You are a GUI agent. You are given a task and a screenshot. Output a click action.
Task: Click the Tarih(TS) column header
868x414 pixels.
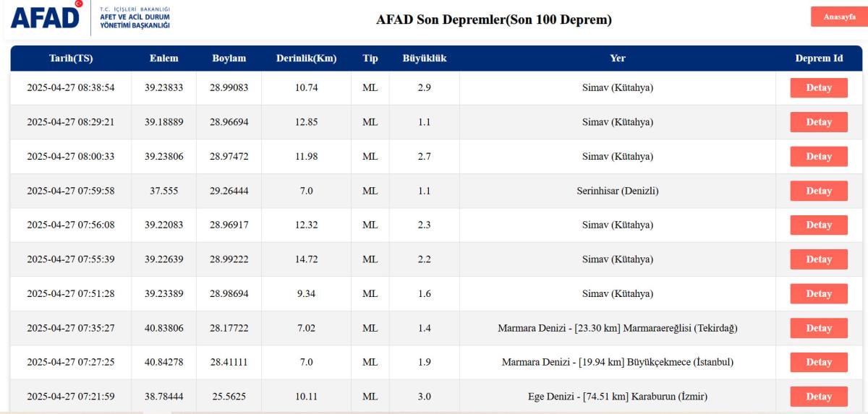pos(70,59)
